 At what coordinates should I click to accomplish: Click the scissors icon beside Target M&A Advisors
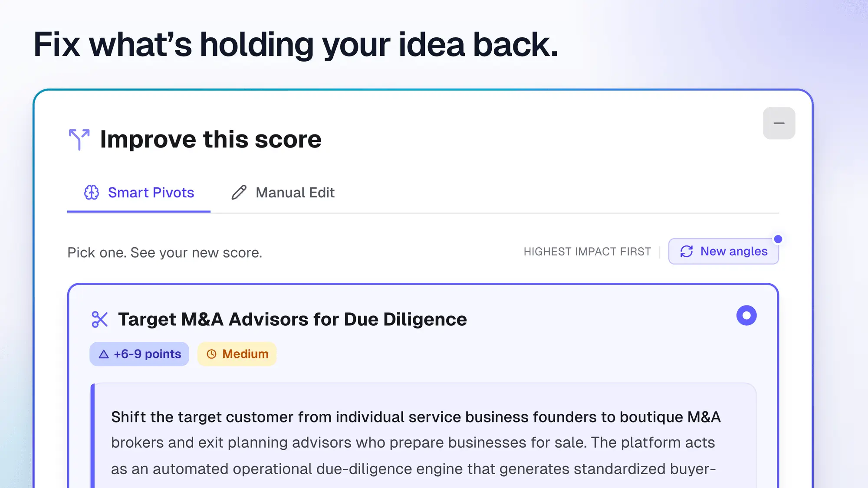[x=99, y=319]
